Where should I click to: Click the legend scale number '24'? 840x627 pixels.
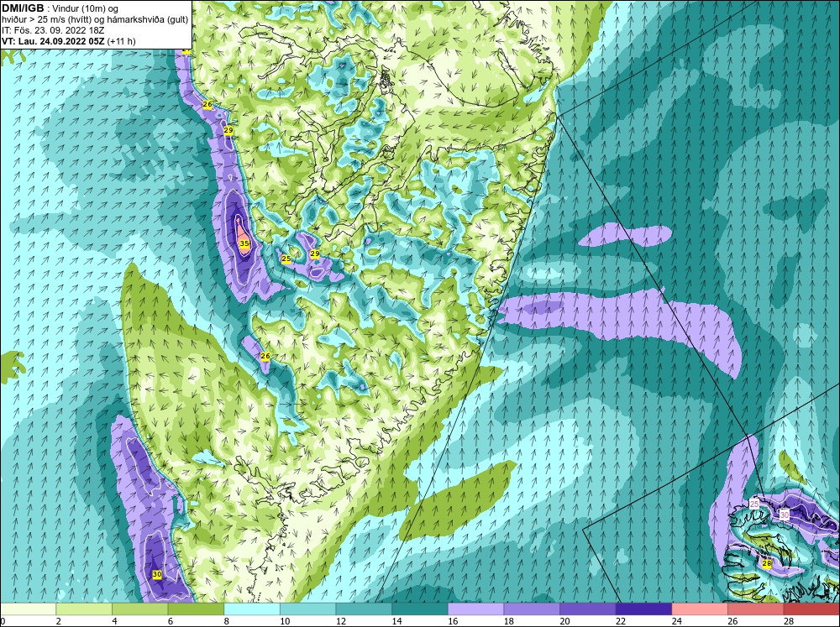tap(676, 621)
